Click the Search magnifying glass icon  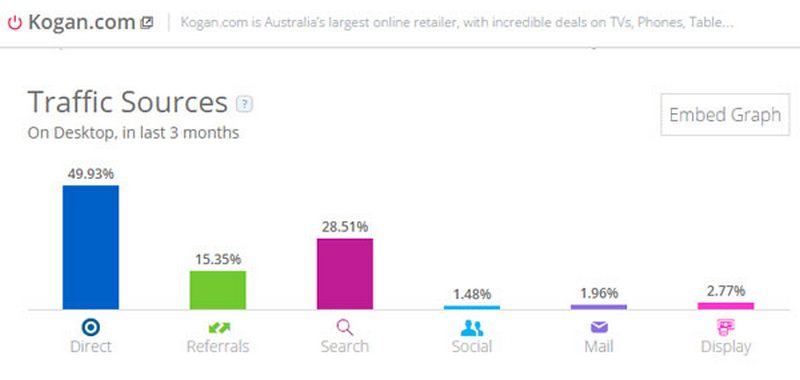click(x=345, y=327)
